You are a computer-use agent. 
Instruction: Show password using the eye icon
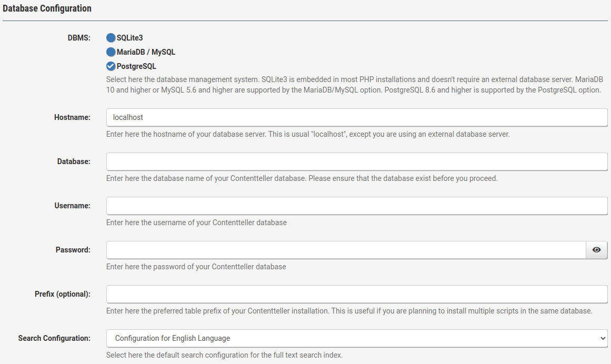pyautogui.click(x=596, y=250)
